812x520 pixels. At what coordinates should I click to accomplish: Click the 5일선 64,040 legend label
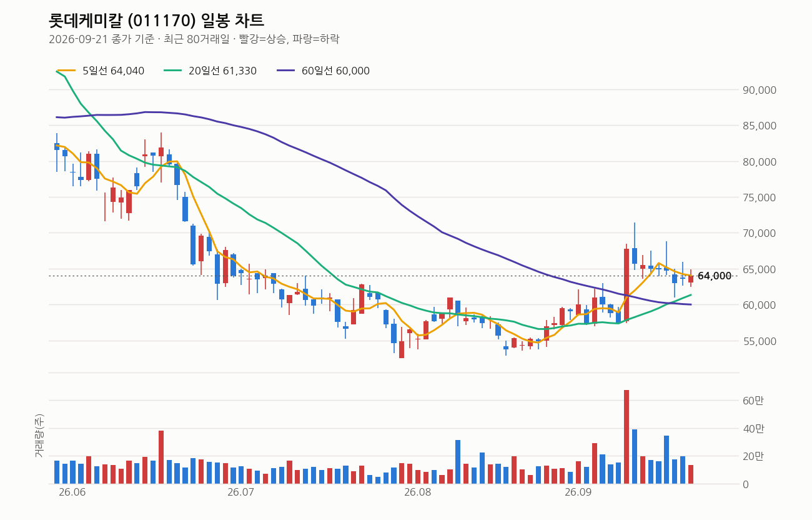click(113, 71)
